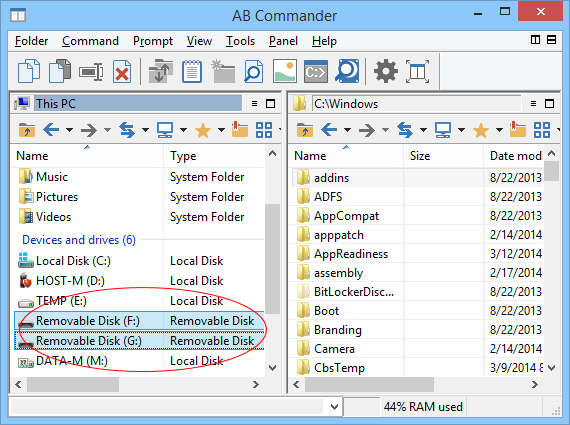The width and height of the screenshot is (570, 425).
Task: Click the C:\Windows address field
Action: click(416, 104)
